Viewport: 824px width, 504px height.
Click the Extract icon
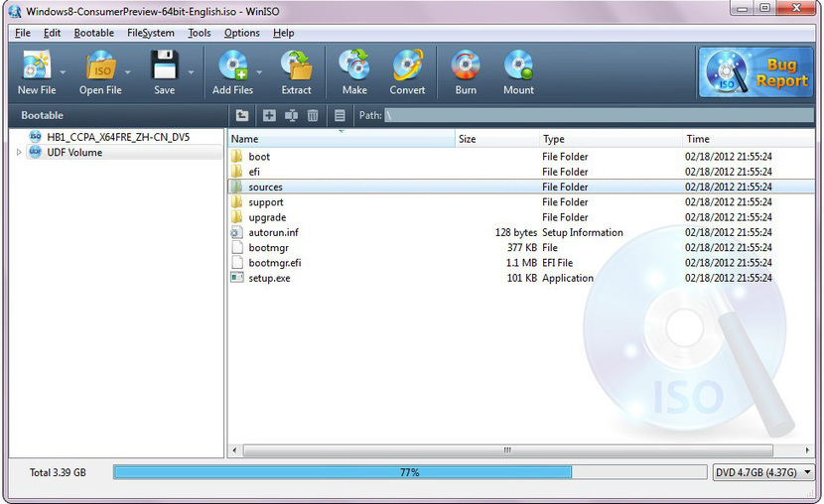(x=296, y=71)
